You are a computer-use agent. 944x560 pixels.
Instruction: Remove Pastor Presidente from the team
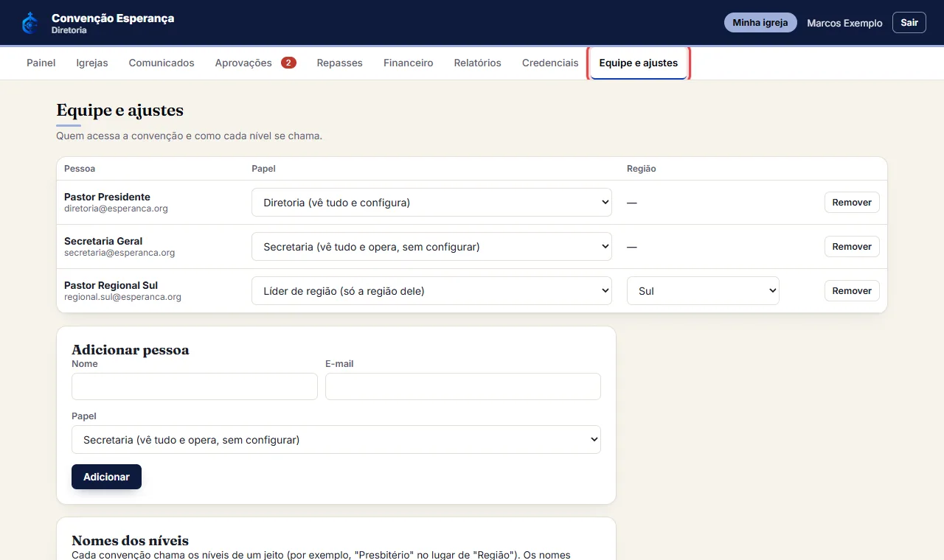[x=852, y=202]
